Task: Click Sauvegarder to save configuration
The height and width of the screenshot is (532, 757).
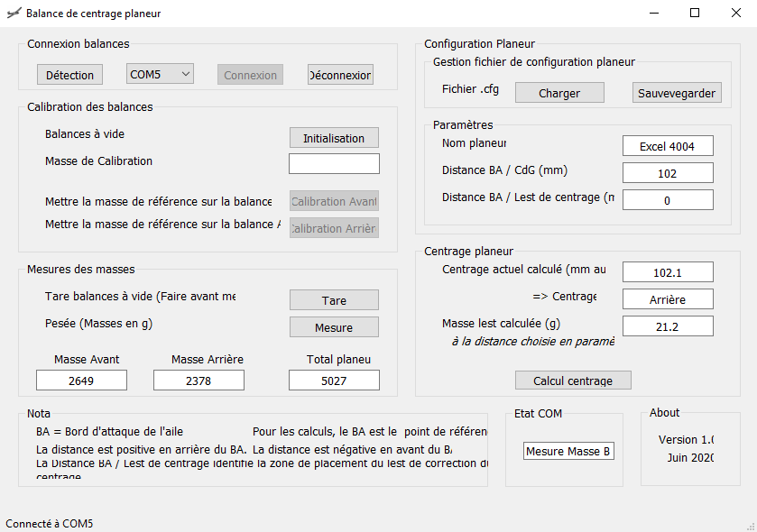Action: tap(677, 93)
